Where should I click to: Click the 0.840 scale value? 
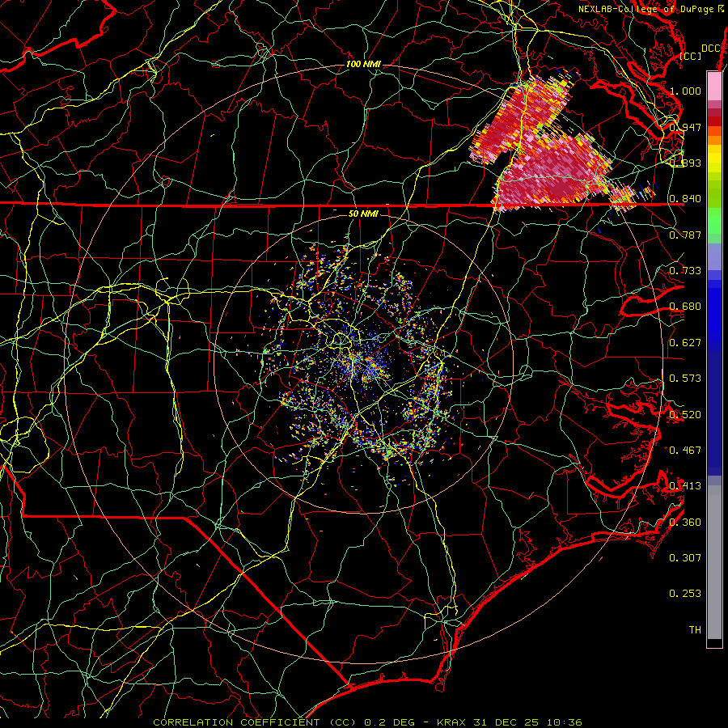[x=685, y=199]
